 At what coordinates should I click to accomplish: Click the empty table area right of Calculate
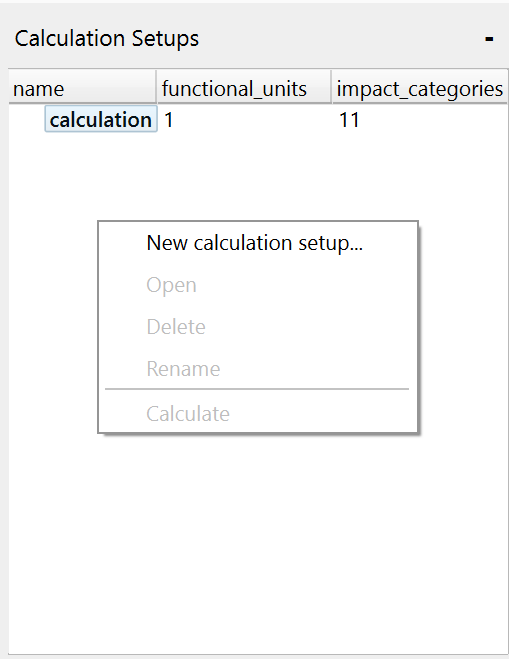tap(462, 414)
